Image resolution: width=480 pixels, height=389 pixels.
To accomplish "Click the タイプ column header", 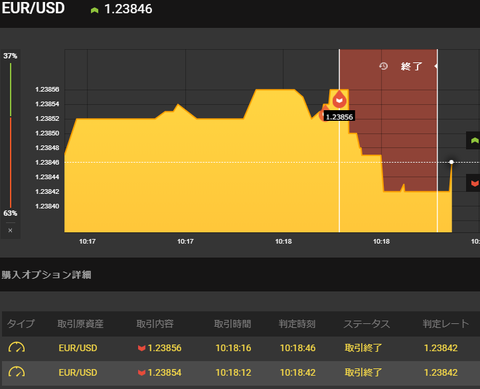I will coord(21,324).
